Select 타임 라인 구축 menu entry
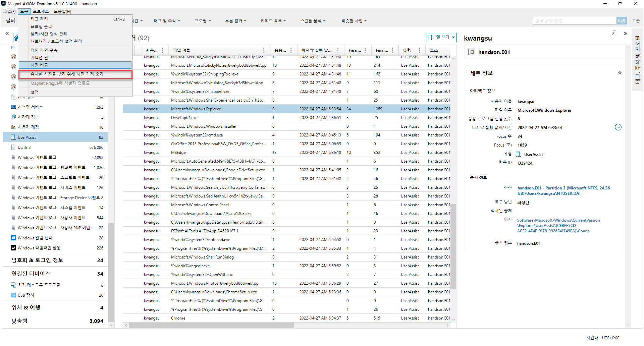644x346 pixels. [44, 50]
